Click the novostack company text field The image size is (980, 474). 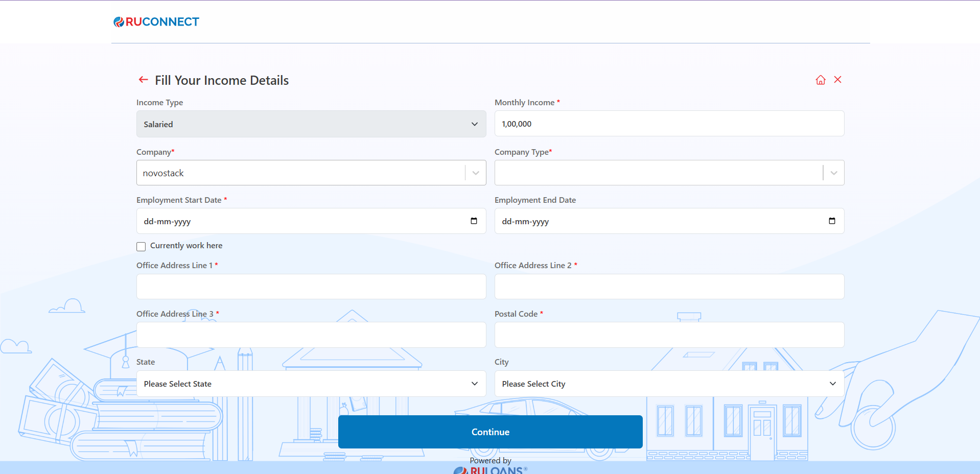click(300, 173)
